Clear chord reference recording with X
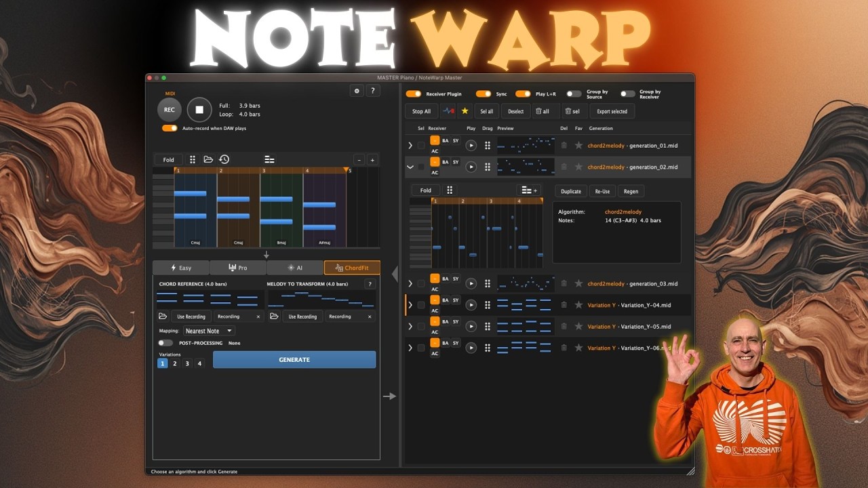 click(x=258, y=317)
